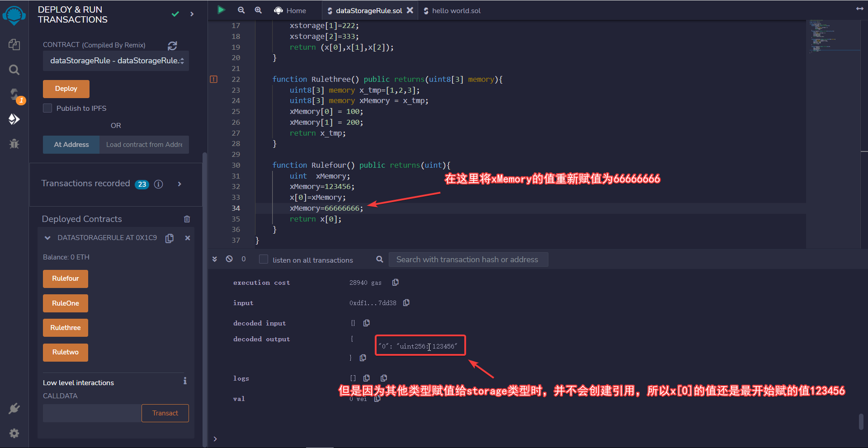Click the Settings gear icon
The width and height of the screenshot is (868, 448).
click(14, 433)
